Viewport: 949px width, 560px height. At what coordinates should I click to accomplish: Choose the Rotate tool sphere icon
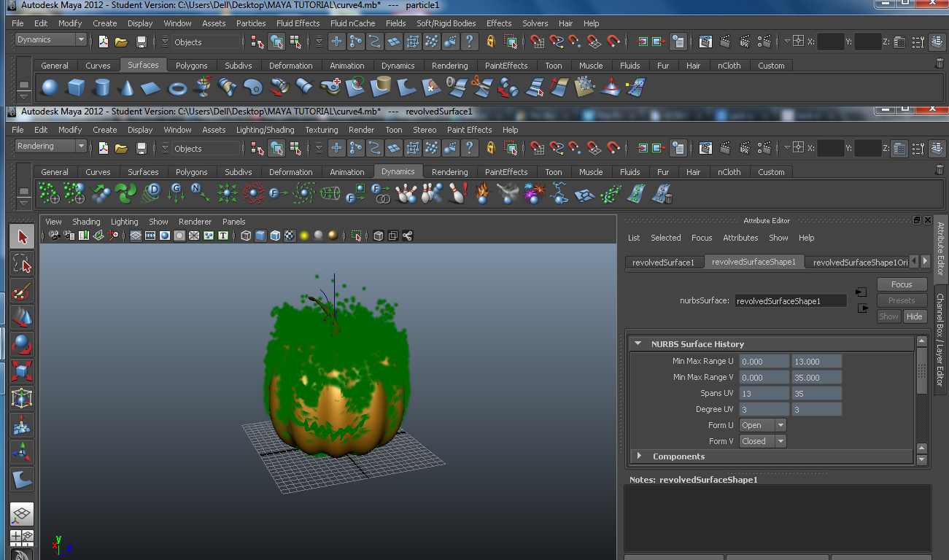tap(22, 345)
